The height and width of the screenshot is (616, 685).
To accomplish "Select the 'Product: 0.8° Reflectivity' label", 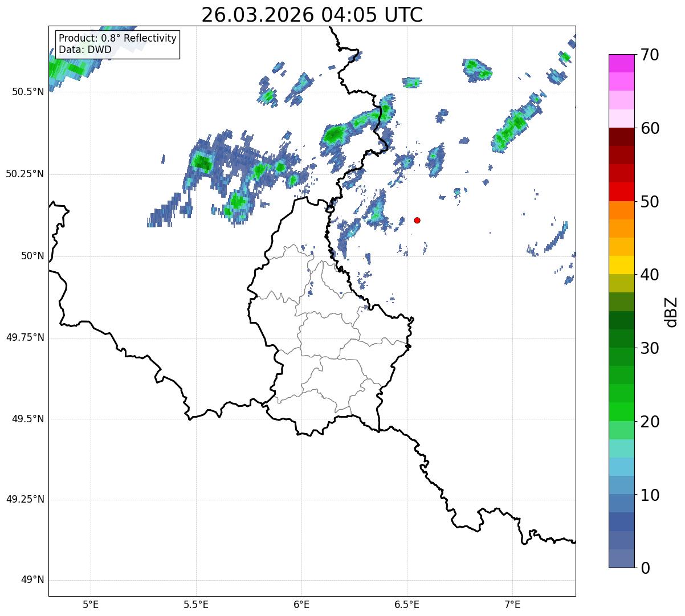I will [x=117, y=38].
